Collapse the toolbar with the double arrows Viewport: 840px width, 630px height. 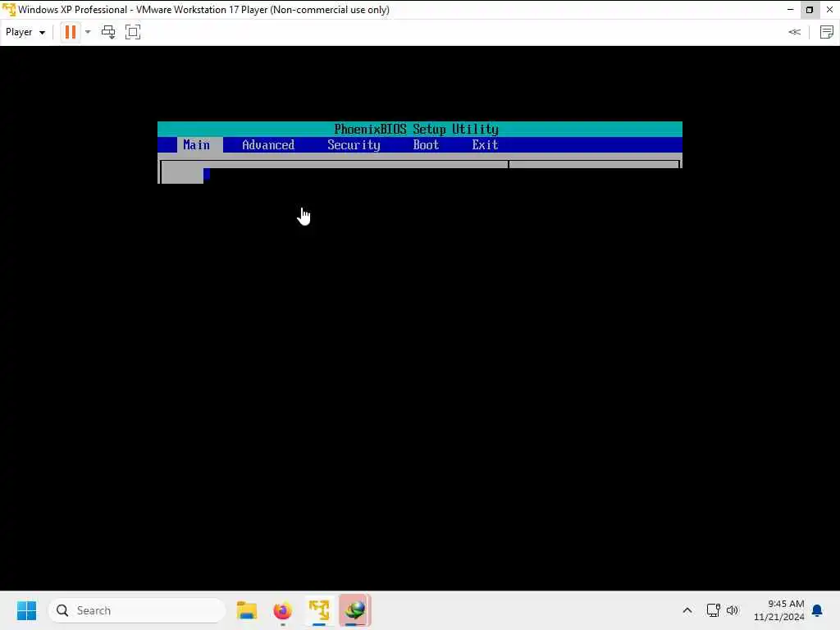794,32
